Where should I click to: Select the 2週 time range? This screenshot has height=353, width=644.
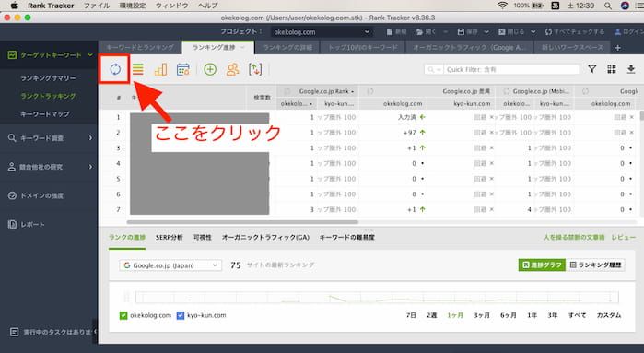[431, 315]
